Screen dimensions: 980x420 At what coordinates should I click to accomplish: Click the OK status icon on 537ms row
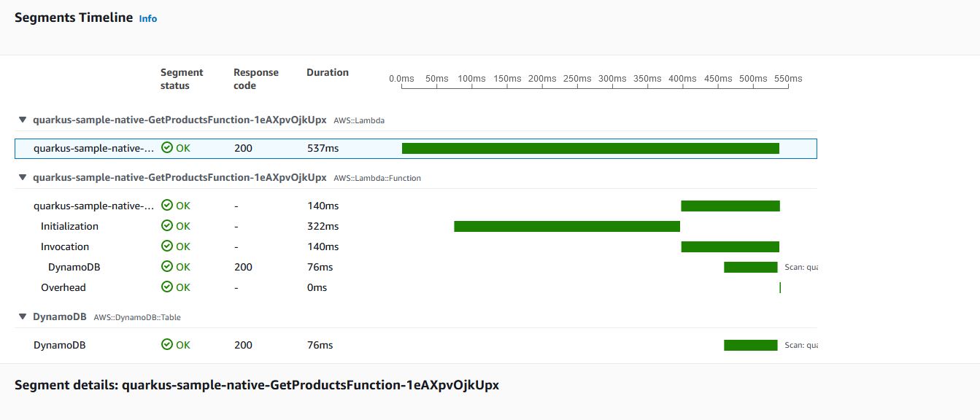coord(167,148)
